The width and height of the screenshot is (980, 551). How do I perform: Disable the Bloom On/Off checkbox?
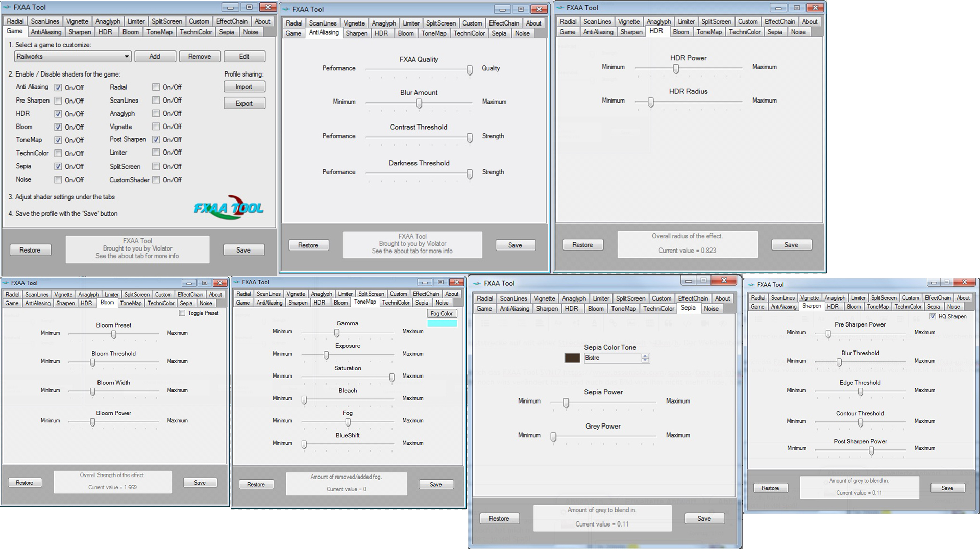click(x=58, y=127)
